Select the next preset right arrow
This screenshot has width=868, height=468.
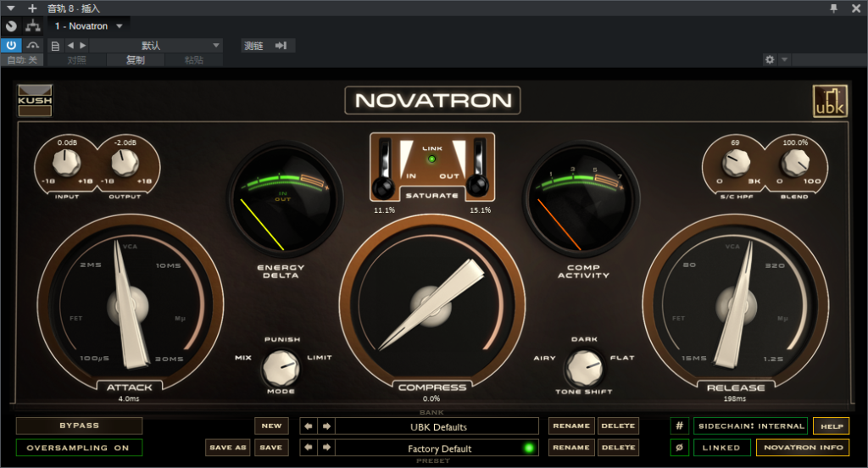326,447
